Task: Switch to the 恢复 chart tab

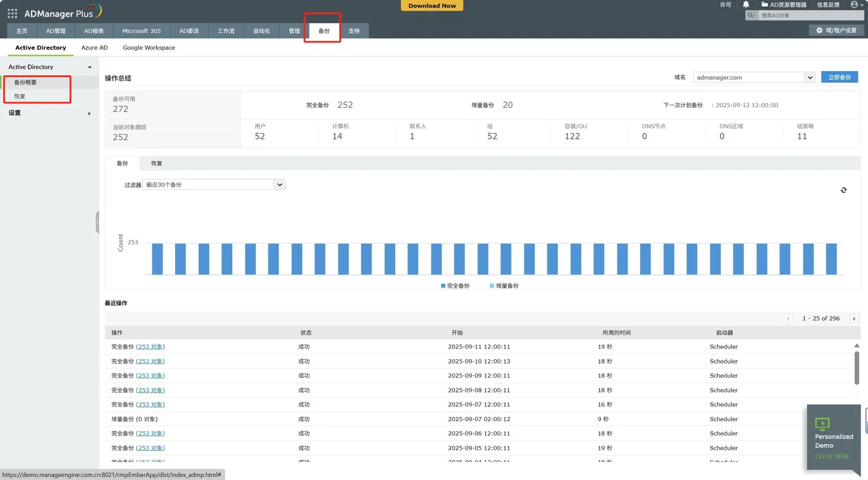Action: tap(157, 164)
